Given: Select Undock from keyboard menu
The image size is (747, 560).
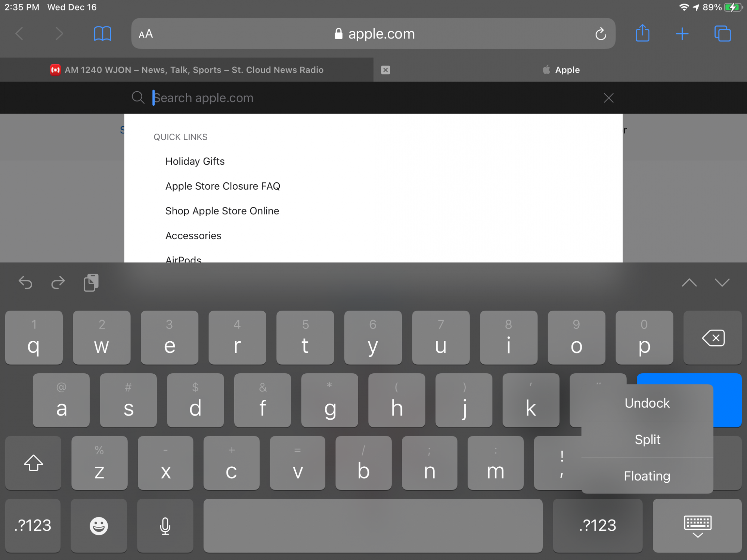Looking at the screenshot, I should coord(647,403).
